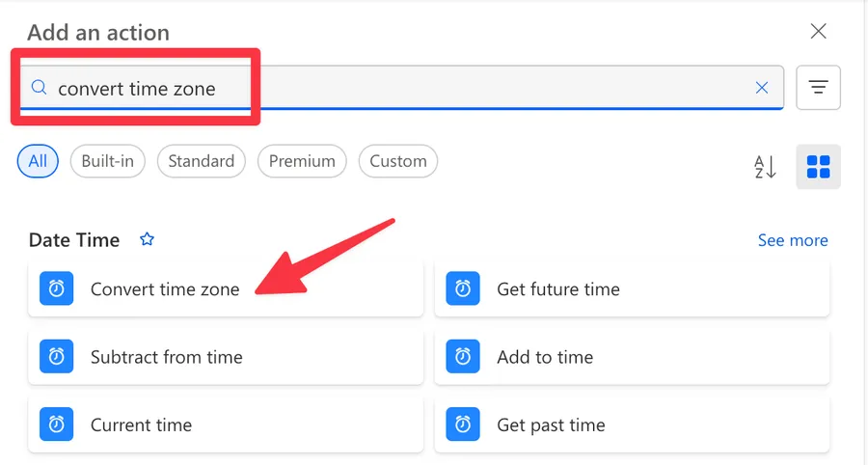Open the filter options icon
The image size is (868, 465).
(x=818, y=88)
